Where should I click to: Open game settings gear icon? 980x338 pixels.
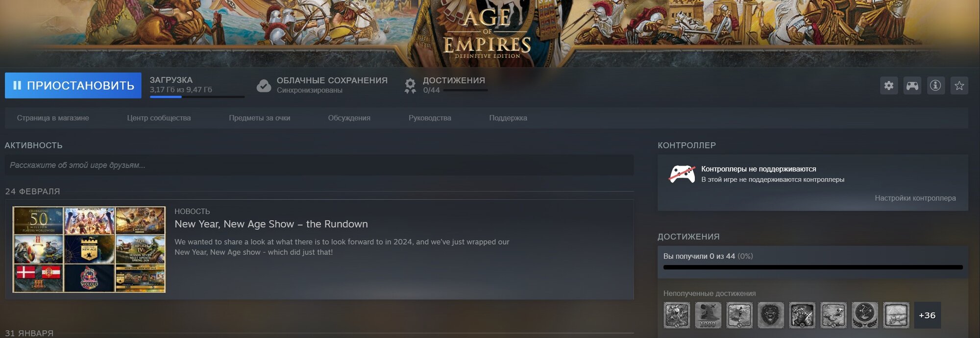[x=889, y=86]
